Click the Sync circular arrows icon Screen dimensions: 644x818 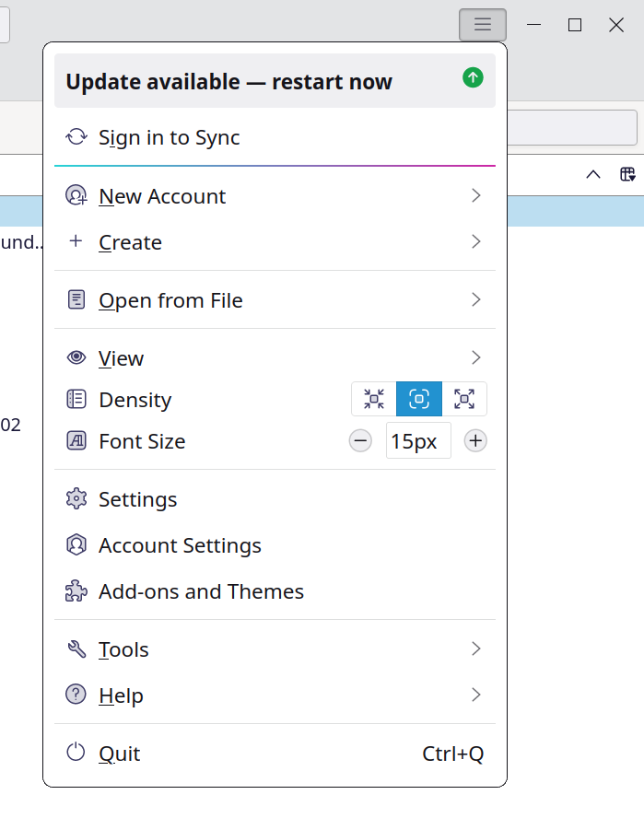[76, 137]
